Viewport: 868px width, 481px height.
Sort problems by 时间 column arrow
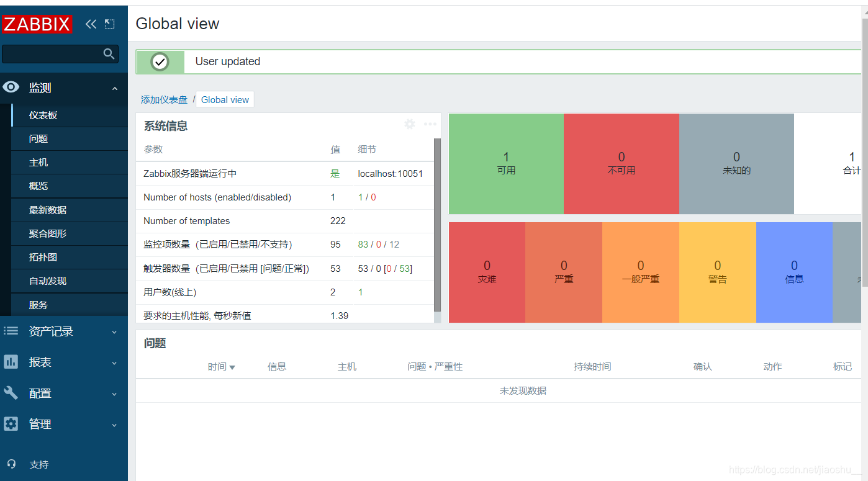pyautogui.click(x=232, y=367)
